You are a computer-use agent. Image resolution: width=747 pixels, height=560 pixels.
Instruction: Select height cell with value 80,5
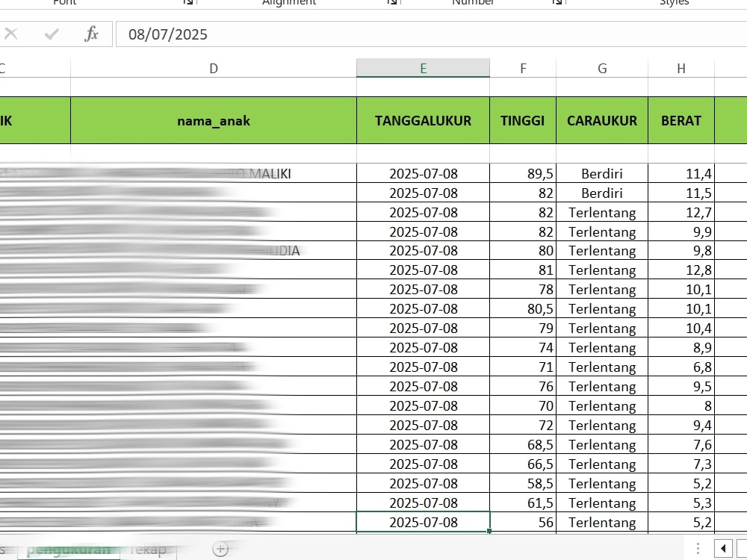[x=523, y=308]
